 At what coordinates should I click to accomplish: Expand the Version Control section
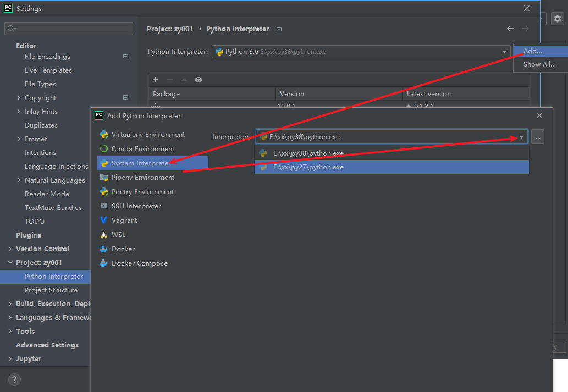click(10, 249)
